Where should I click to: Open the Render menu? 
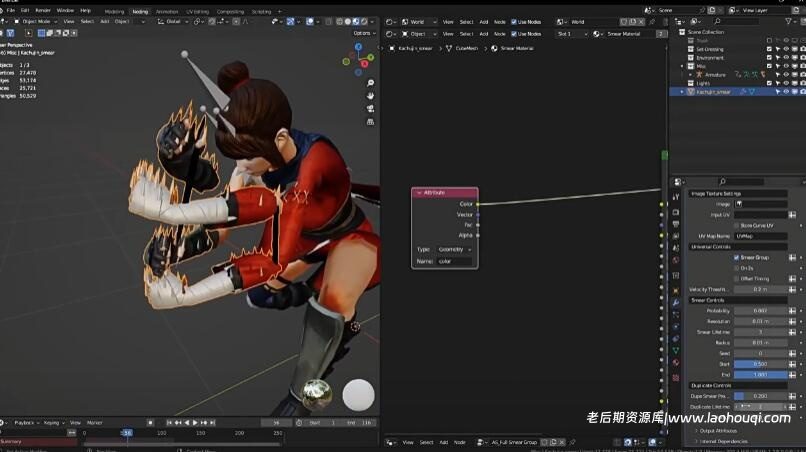point(43,10)
